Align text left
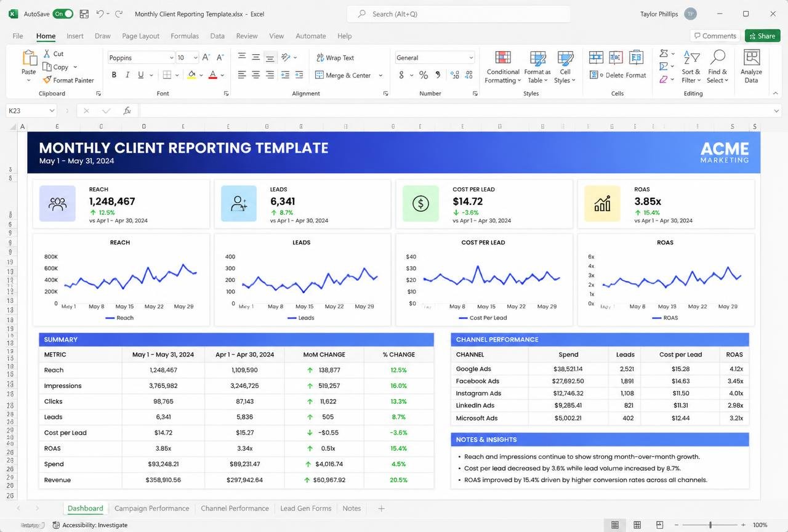The width and height of the screenshot is (788, 532). pyautogui.click(x=241, y=75)
